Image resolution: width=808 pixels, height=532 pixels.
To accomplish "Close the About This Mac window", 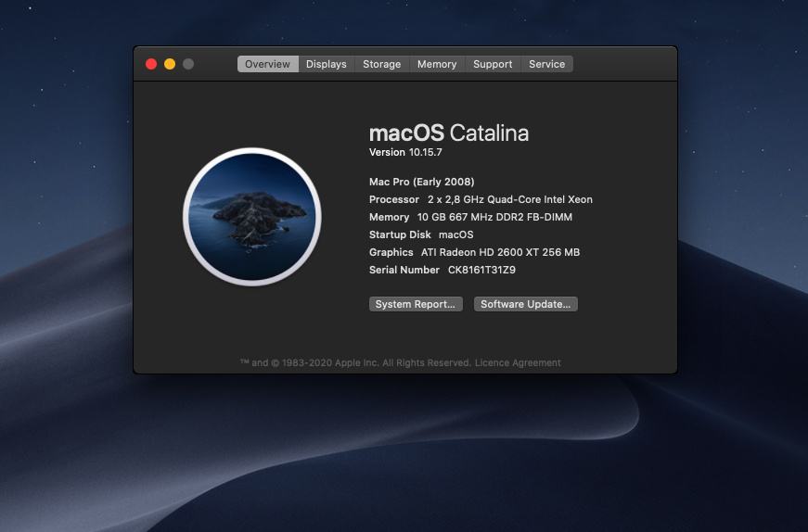I will coord(151,64).
